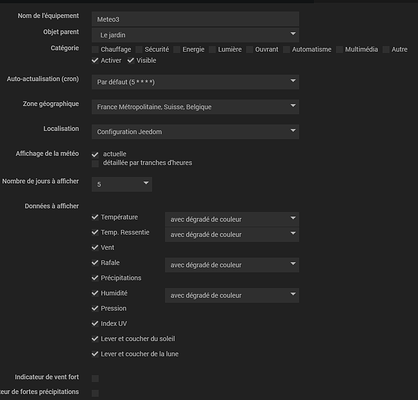Enable détaillée par tranches d'heures

[x=95, y=163]
